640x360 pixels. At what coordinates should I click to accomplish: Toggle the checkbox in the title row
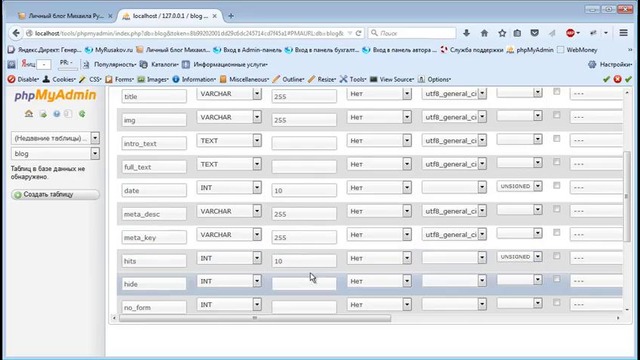tap(556, 91)
